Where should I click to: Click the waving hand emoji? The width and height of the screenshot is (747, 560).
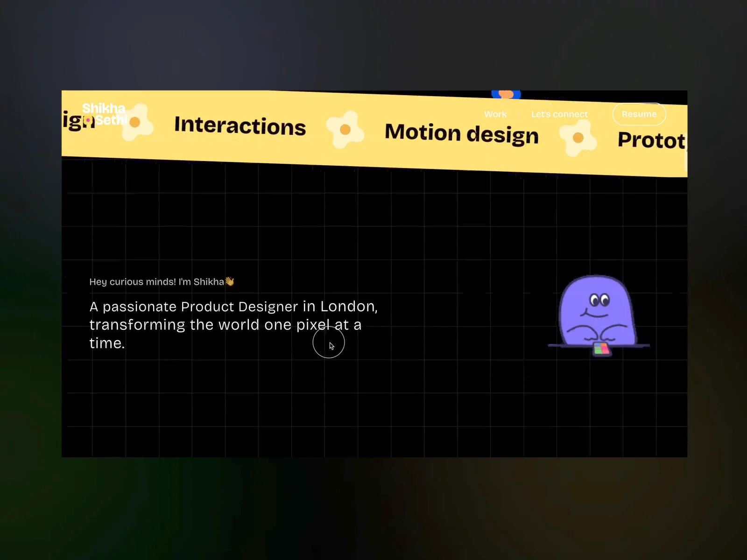pos(230,281)
